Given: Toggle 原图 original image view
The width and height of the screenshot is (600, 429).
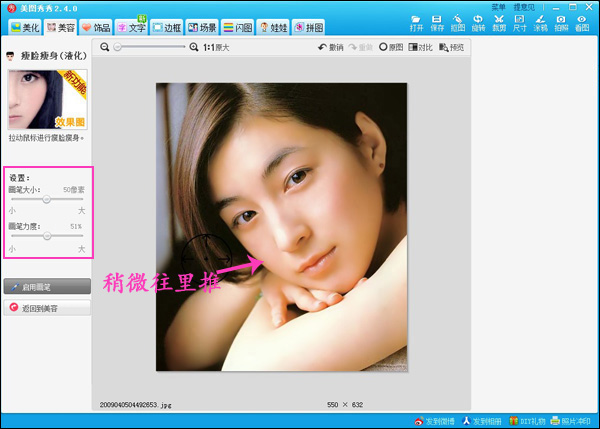Looking at the screenshot, I should (390, 47).
